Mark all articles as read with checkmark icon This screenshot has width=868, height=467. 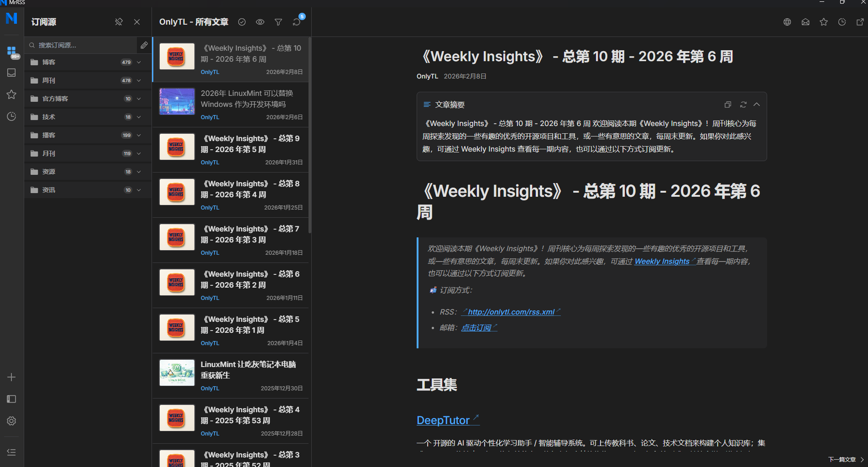pos(242,22)
